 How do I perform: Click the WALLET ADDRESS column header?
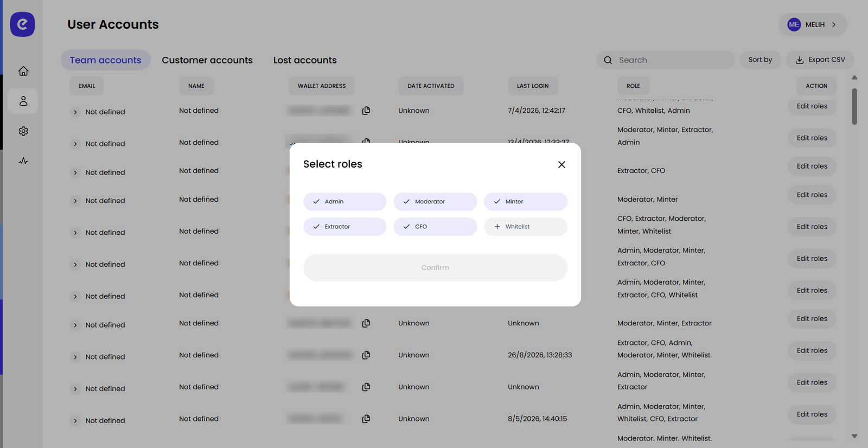tap(322, 86)
